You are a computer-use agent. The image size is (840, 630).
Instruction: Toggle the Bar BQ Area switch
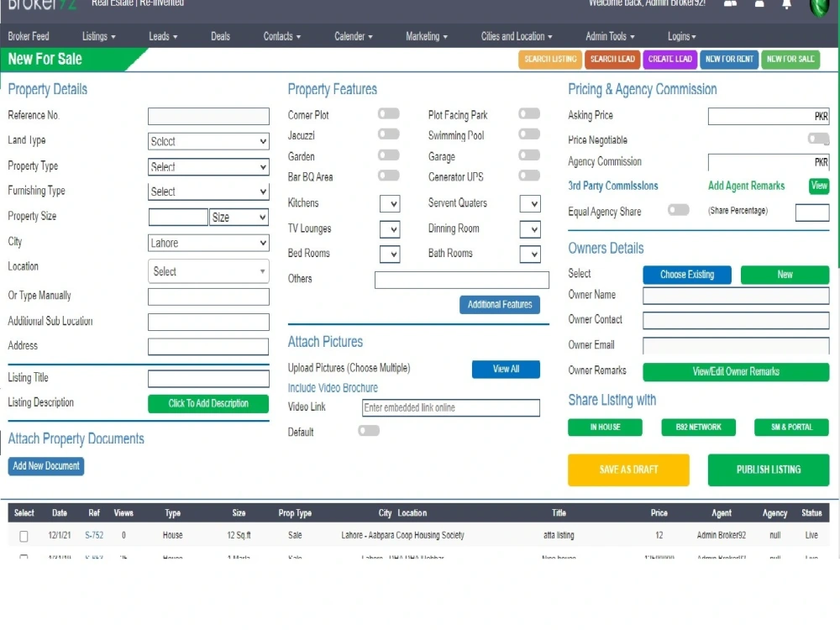click(388, 176)
